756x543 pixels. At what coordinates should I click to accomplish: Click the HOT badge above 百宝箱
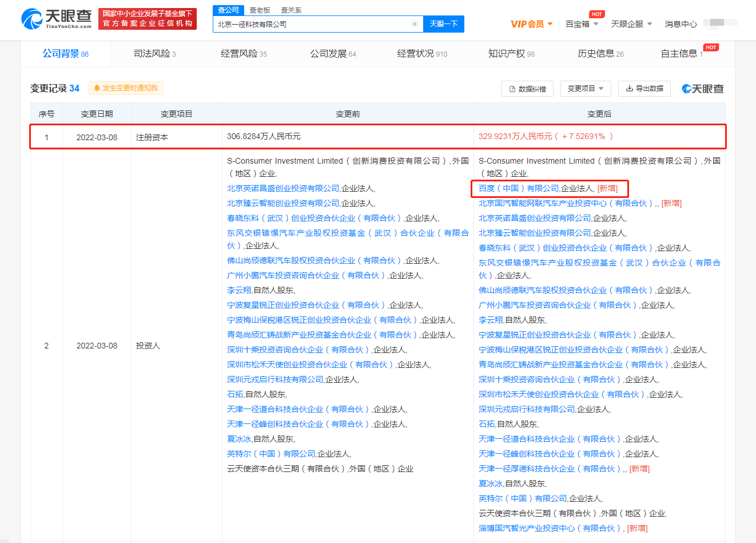pos(597,14)
